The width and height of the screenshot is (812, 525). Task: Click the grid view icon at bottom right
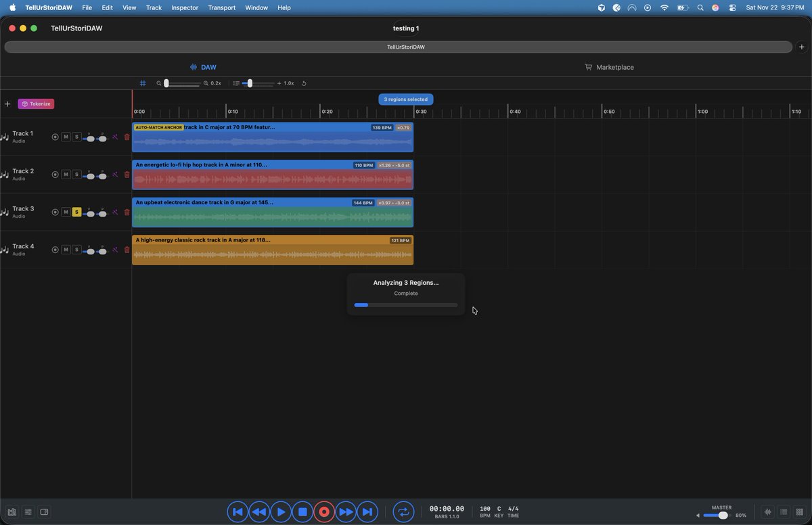click(x=799, y=512)
